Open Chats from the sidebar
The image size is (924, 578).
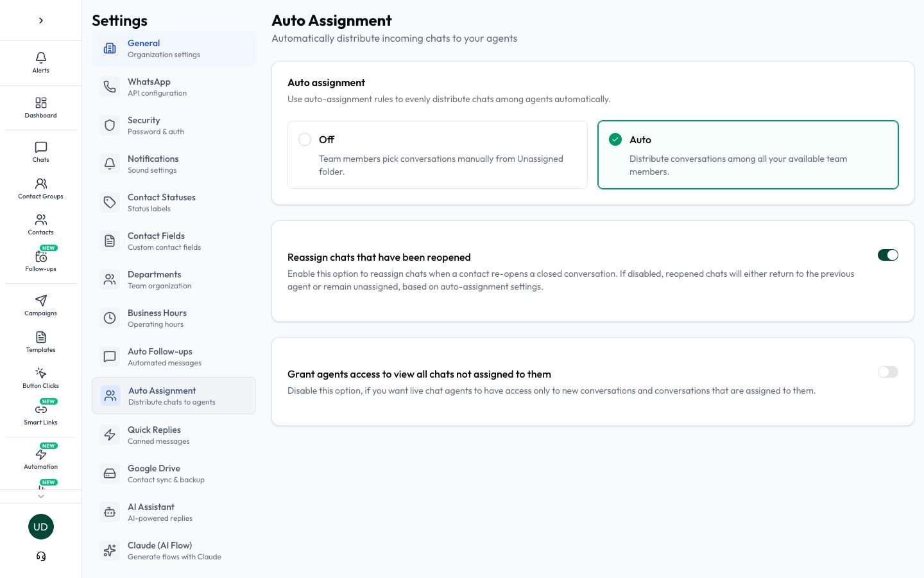click(41, 147)
